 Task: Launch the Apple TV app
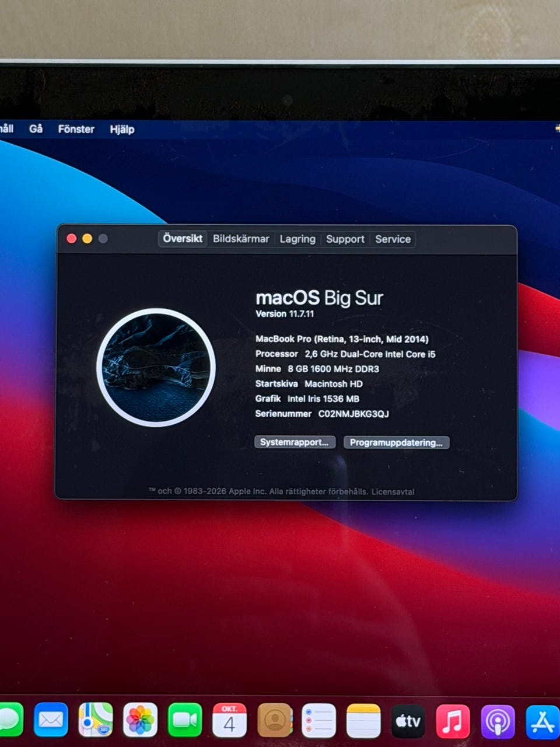coord(408,720)
